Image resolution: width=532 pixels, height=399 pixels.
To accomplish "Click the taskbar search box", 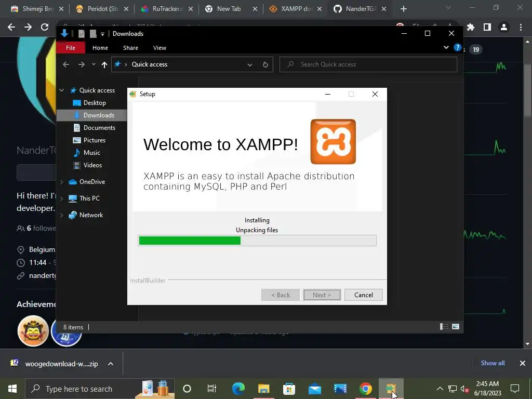I will (x=100, y=389).
